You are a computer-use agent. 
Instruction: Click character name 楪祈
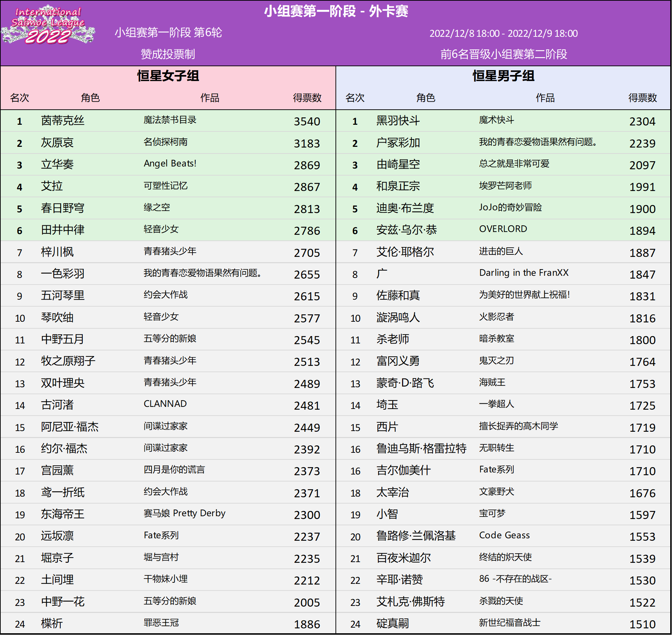click(52, 624)
